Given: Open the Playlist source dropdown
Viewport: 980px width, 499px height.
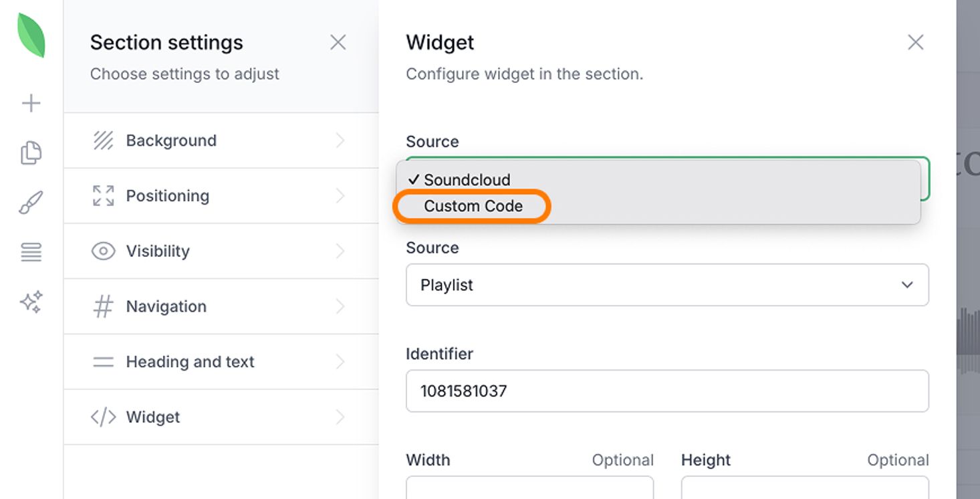Looking at the screenshot, I should pyautogui.click(x=666, y=285).
